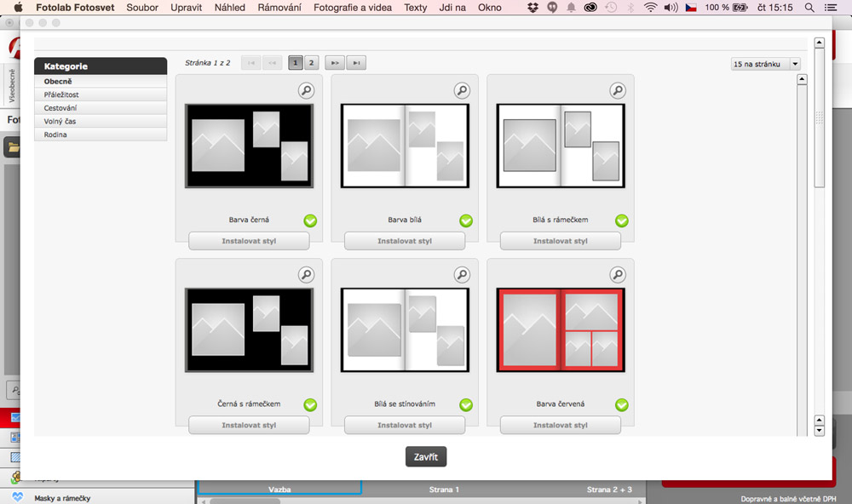852x504 pixels.
Task: Open the Rámování menu
Action: click(x=279, y=8)
